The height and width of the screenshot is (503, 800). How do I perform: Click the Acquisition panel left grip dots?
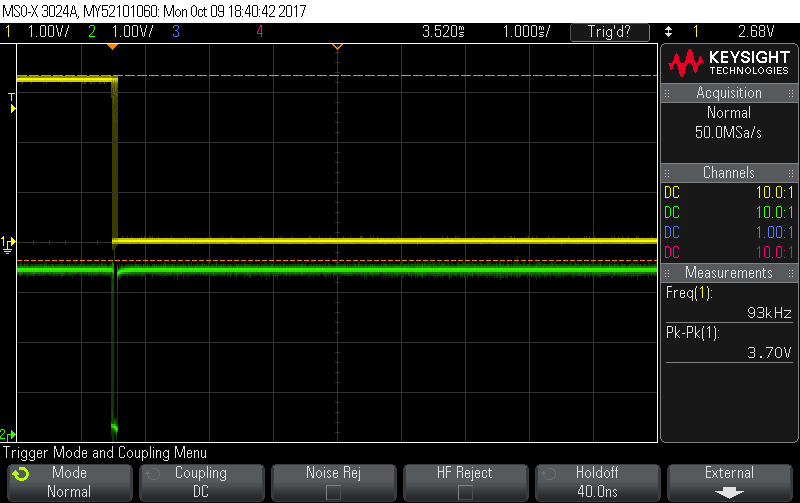click(x=667, y=93)
